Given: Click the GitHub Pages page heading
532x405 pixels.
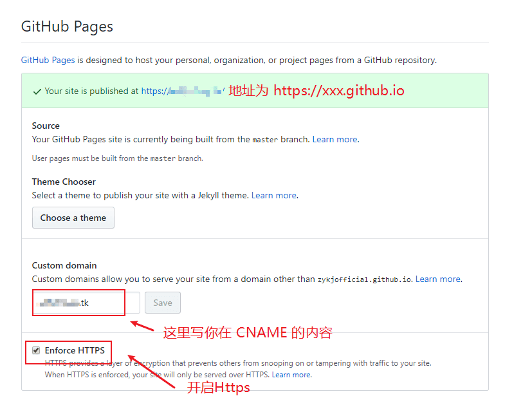Looking at the screenshot, I should (67, 27).
